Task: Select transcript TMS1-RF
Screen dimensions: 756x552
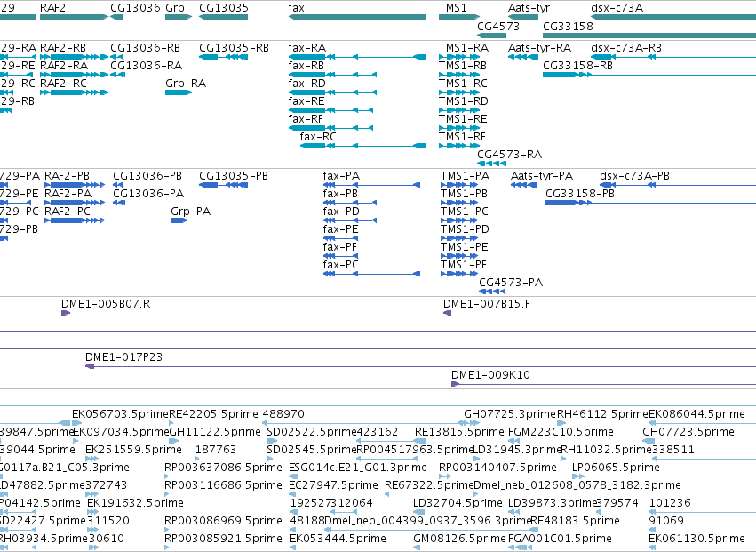Action: (x=462, y=137)
